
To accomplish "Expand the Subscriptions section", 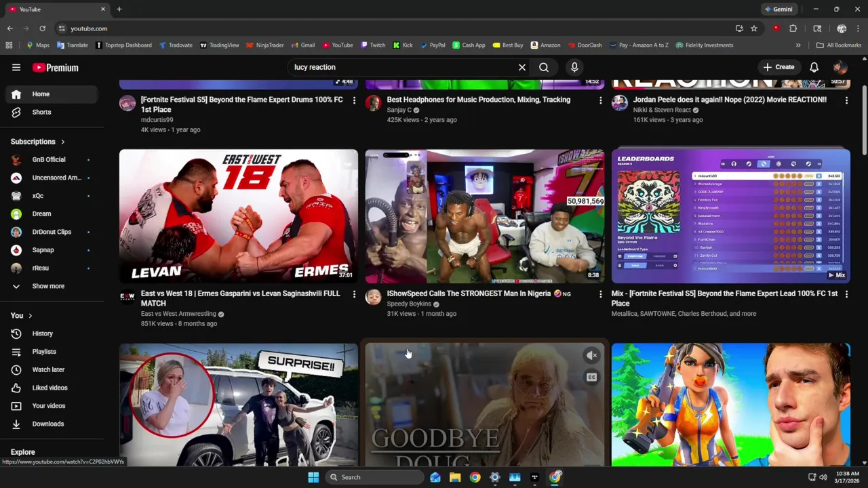I will [x=38, y=142].
